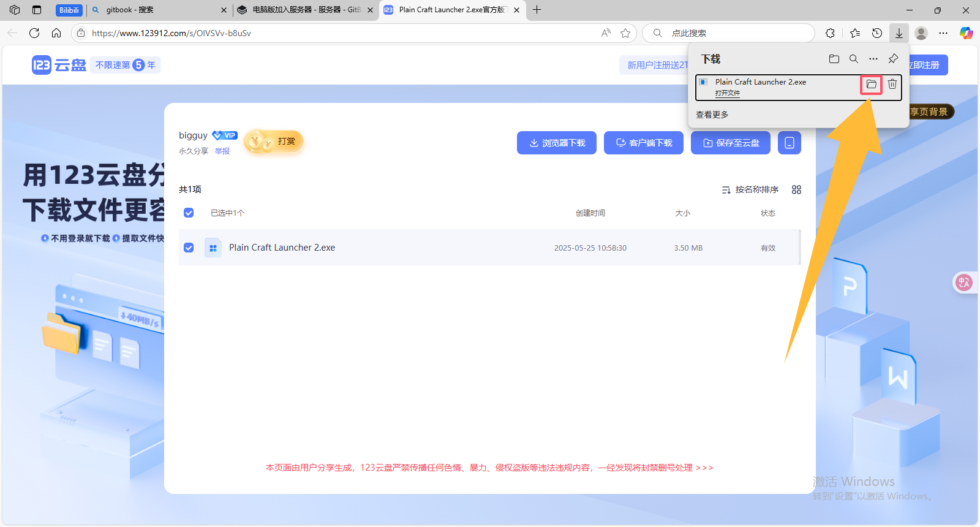Toggle the downloads toolbar button
The height and width of the screenshot is (527, 980).
point(899,33)
